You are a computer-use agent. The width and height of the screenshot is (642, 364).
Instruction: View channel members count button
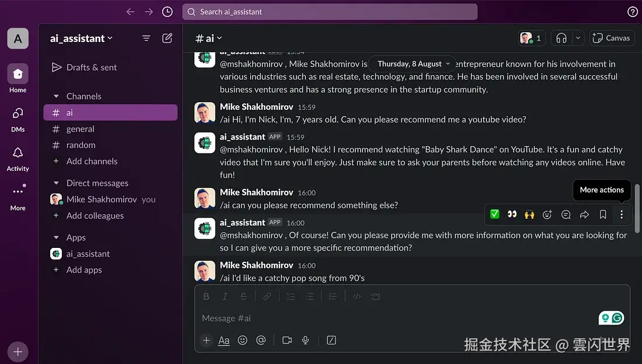point(532,38)
